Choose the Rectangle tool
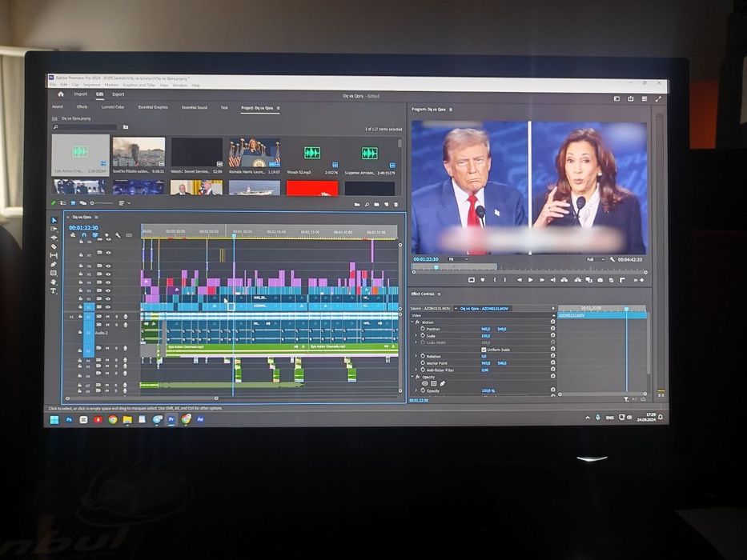 54,274
